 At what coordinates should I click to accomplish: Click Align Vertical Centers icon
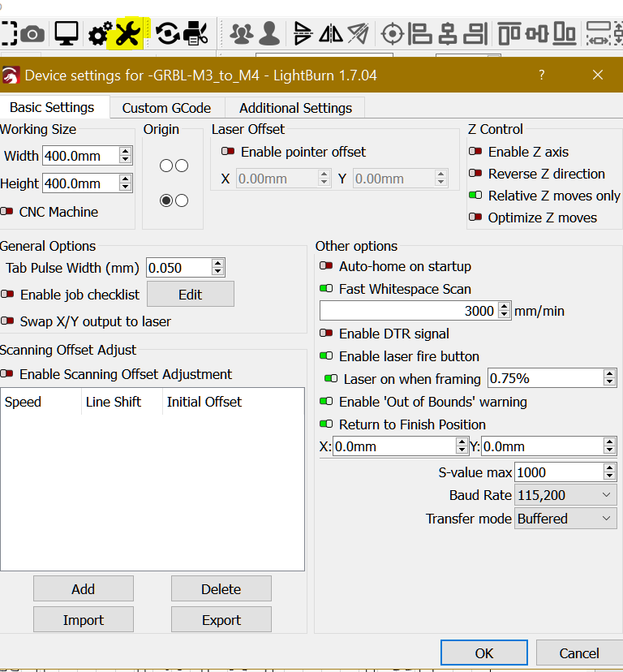pos(537,34)
